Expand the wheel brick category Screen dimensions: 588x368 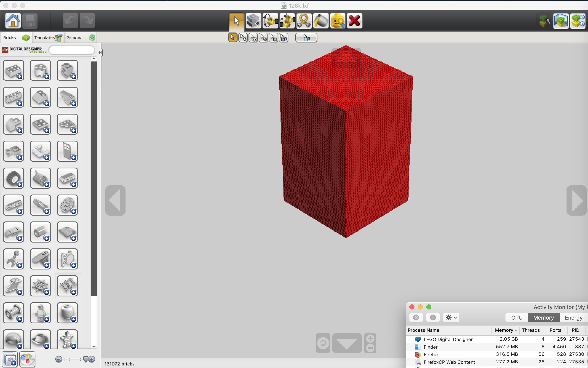[13, 178]
